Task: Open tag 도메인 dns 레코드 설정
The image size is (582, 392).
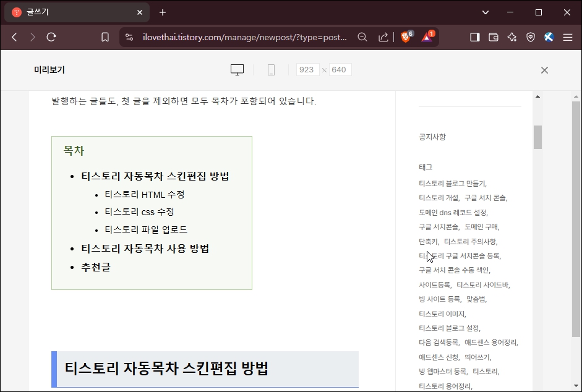Action: [x=453, y=213]
